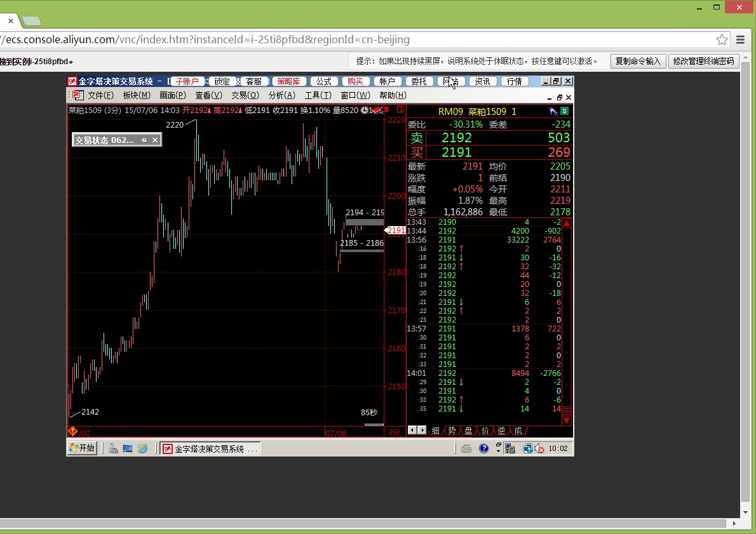Toggle the 锁定 lock button
The height and width of the screenshot is (534, 756).
[222, 81]
